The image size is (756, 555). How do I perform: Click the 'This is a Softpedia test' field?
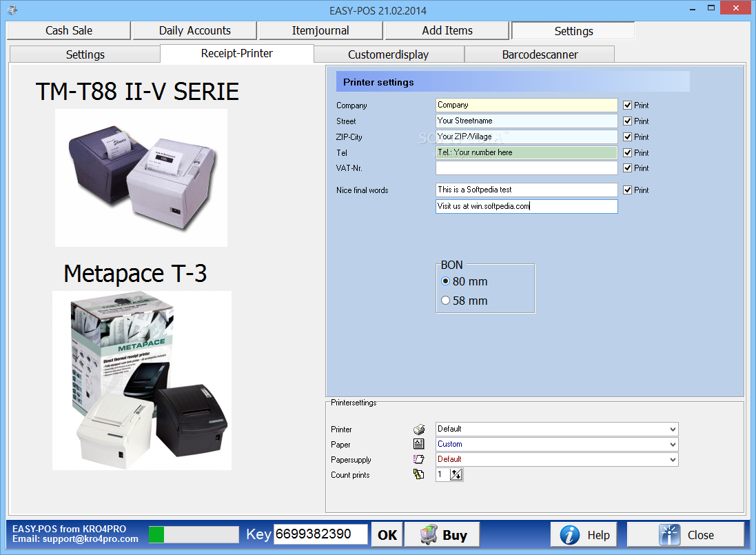[527, 190]
